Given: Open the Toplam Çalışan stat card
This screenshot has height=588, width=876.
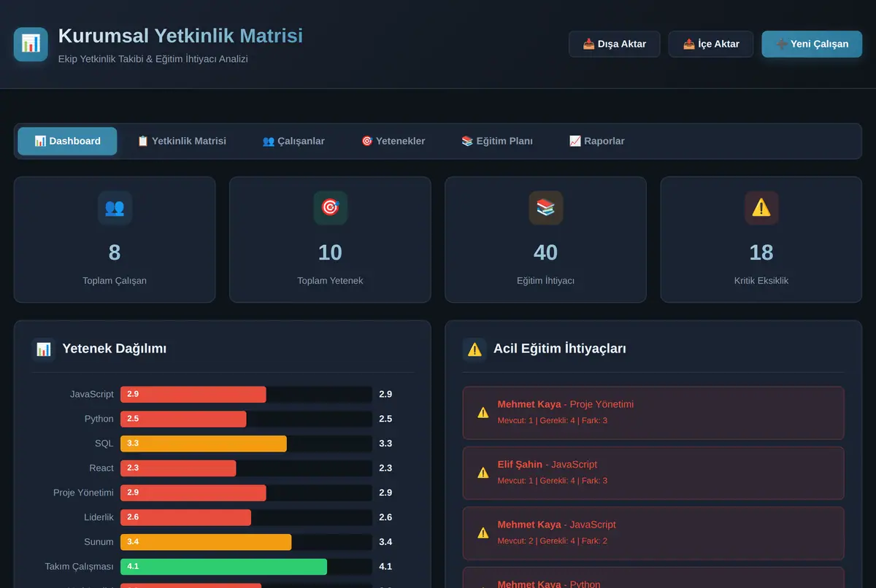Looking at the screenshot, I should point(115,239).
